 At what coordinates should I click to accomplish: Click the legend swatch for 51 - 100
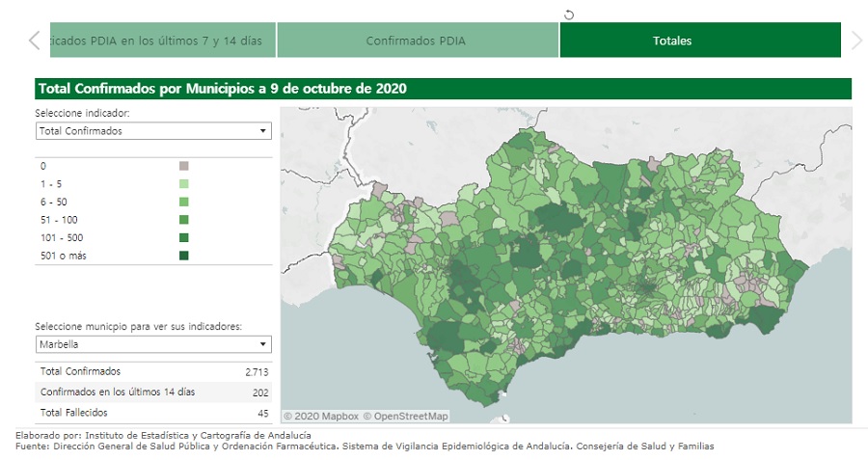[x=184, y=220]
